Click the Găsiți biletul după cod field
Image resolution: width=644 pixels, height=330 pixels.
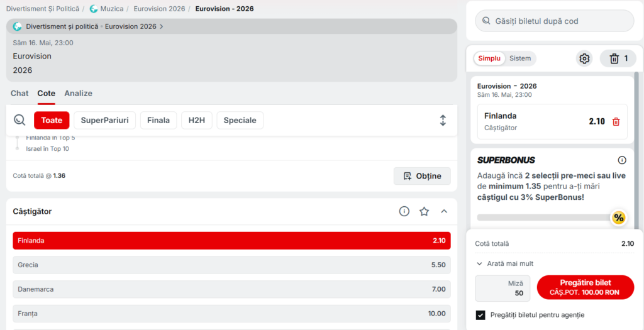click(x=555, y=21)
